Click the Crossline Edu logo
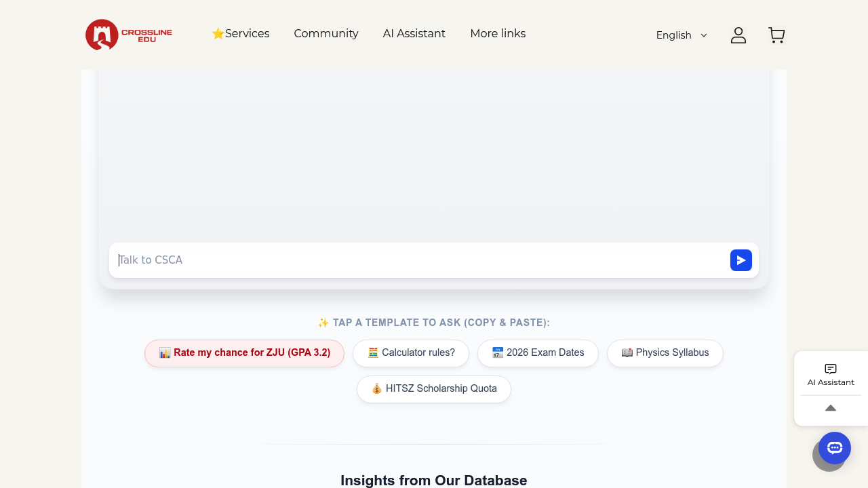868x488 pixels. pos(129,35)
